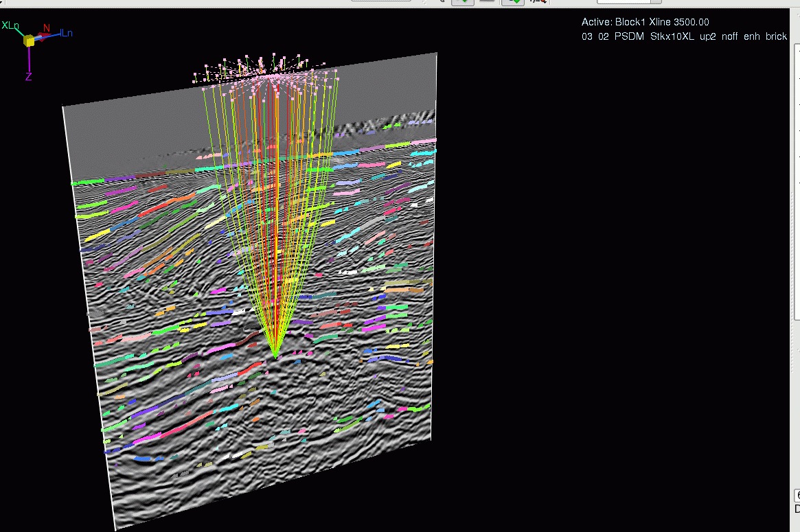Click the '03 02 PSDM Stkx10XL' volume name text
The image size is (800, 532).
638,36
